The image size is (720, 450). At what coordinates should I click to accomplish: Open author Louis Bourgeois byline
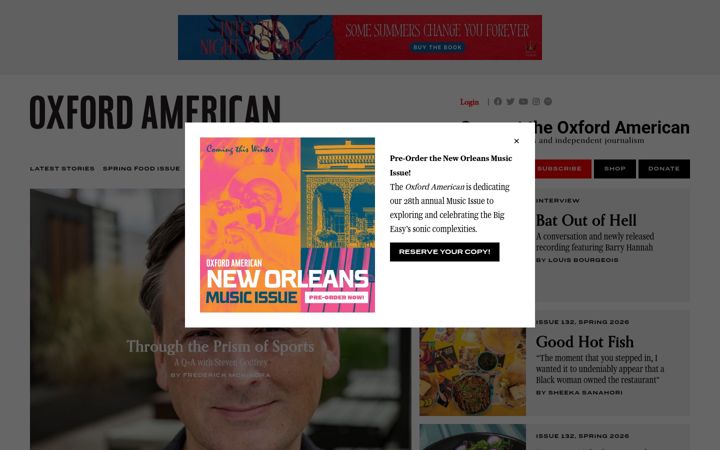(577, 260)
